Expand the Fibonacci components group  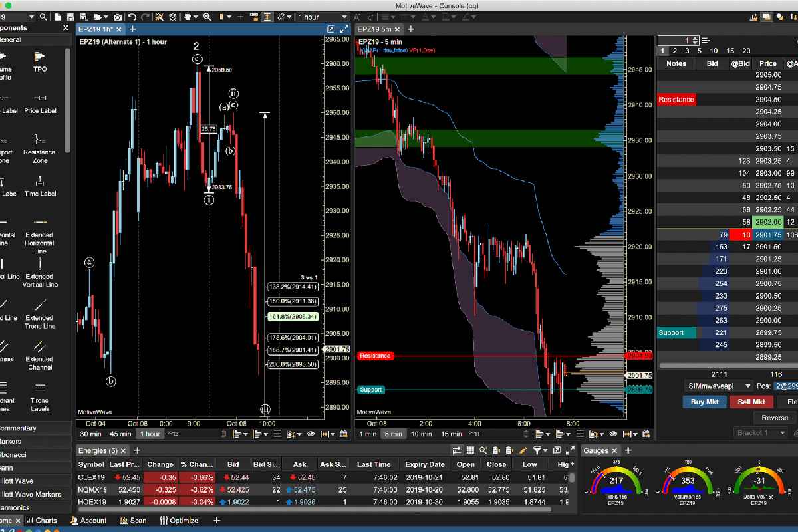coord(35,454)
